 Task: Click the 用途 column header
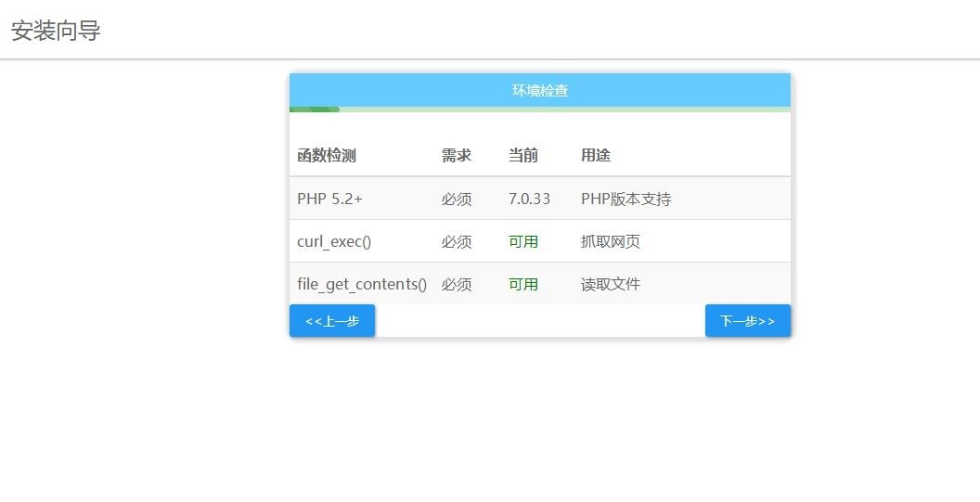coord(596,156)
